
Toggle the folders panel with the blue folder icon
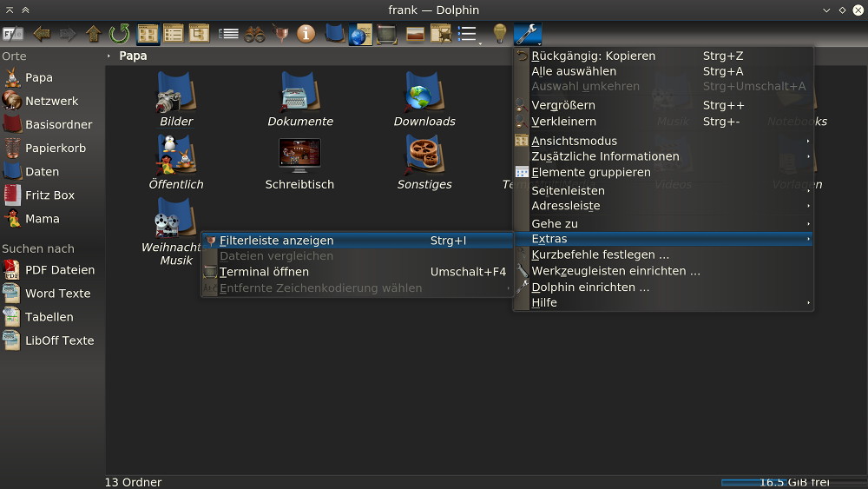334,35
